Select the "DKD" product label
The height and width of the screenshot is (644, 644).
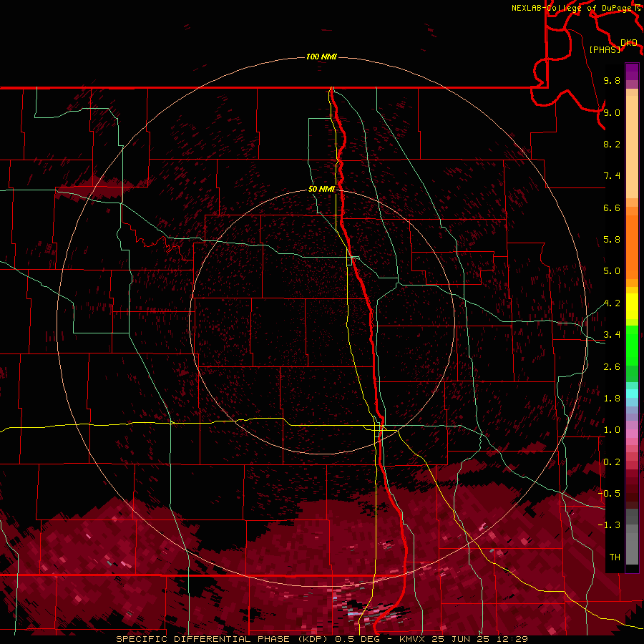pyautogui.click(x=629, y=43)
